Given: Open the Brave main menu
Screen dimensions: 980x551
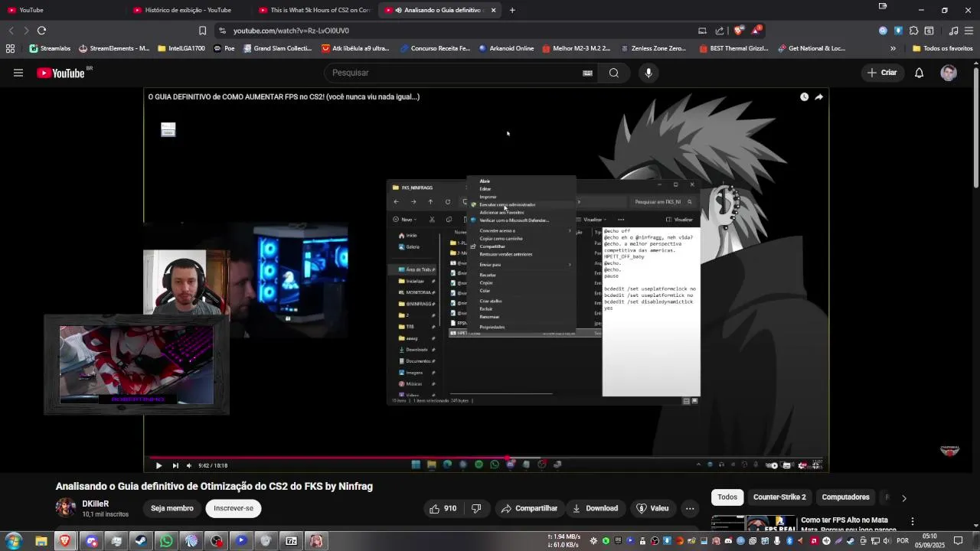Looking at the screenshot, I should pos(969,31).
